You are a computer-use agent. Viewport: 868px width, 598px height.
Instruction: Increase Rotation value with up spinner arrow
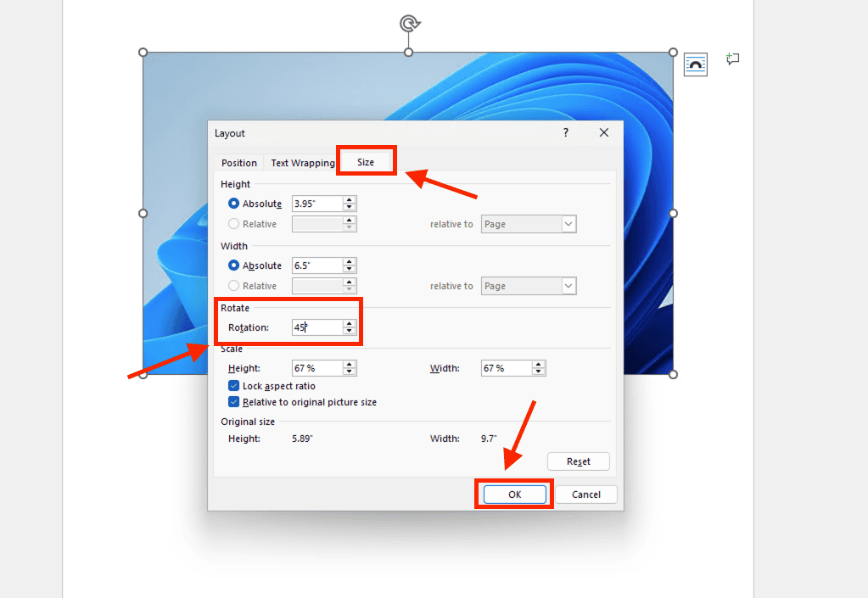pos(350,323)
